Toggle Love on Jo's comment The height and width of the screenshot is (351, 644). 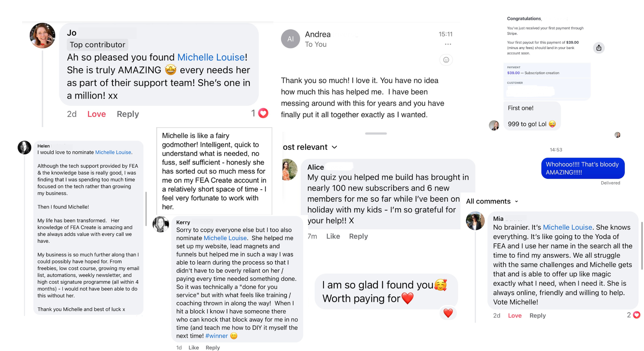click(x=96, y=114)
